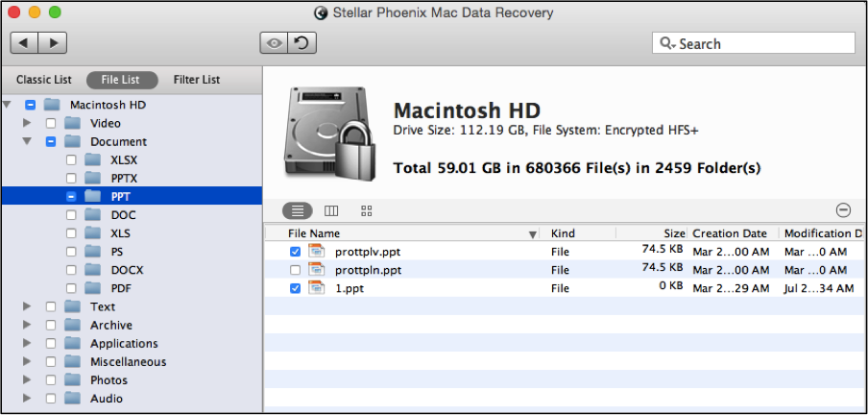
Task: Switch to icon grid view
Action: click(x=366, y=210)
